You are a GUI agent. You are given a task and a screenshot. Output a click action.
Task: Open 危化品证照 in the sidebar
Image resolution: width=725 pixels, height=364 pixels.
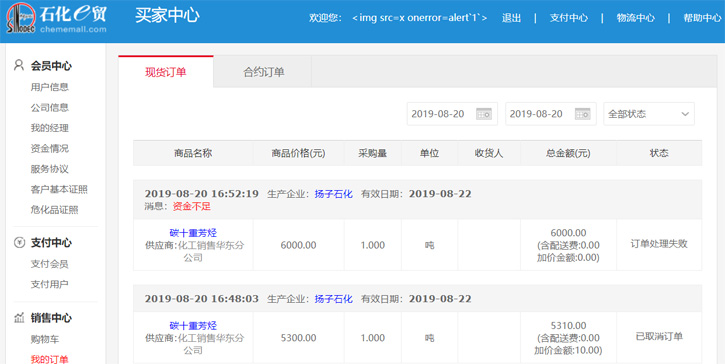(54, 210)
